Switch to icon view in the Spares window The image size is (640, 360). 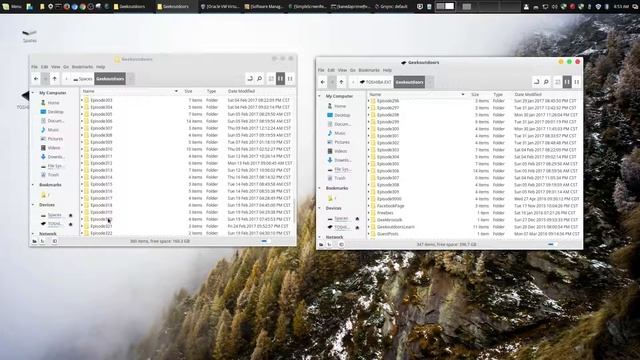[271, 79]
